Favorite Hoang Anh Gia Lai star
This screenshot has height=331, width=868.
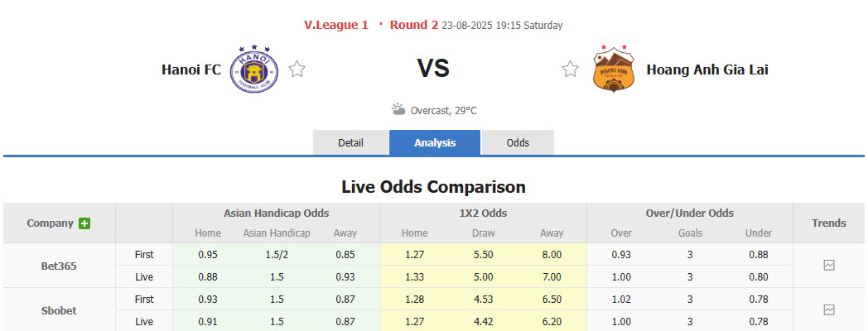click(570, 70)
